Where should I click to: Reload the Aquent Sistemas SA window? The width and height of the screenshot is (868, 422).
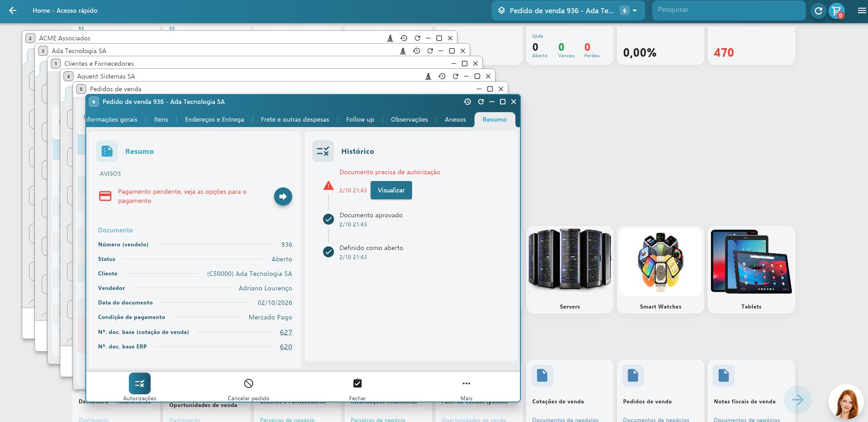coord(455,76)
